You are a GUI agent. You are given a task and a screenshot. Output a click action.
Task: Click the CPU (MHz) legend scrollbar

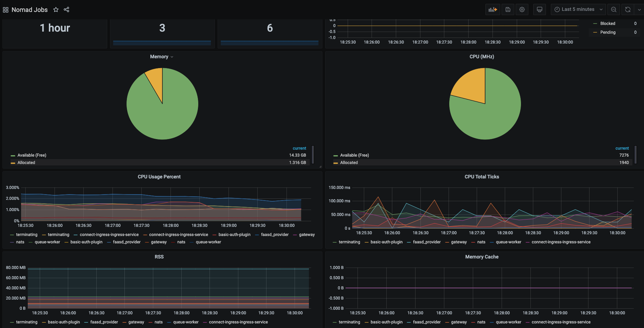coord(635,155)
